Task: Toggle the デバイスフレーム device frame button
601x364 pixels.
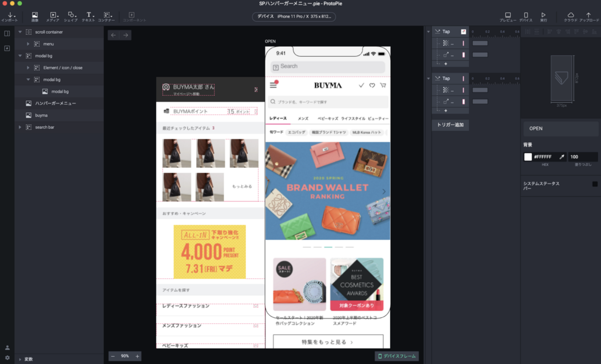Action: (397, 356)
